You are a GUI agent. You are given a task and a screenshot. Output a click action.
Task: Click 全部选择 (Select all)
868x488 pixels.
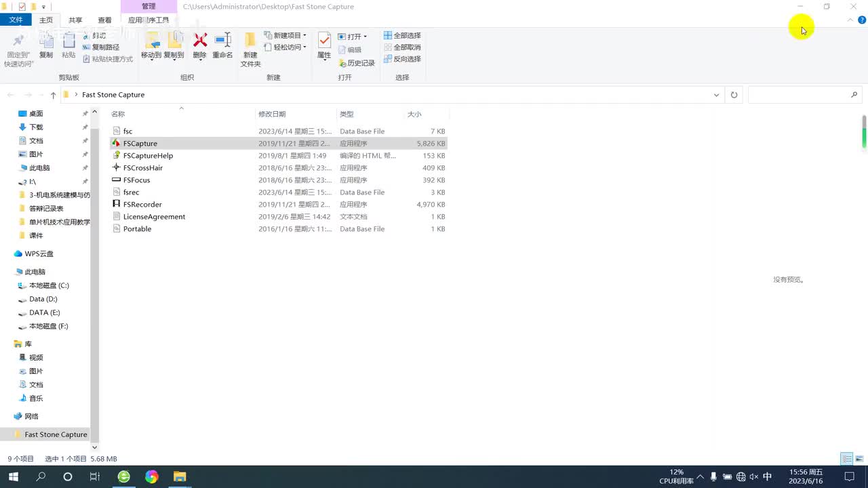click(402, 35)
